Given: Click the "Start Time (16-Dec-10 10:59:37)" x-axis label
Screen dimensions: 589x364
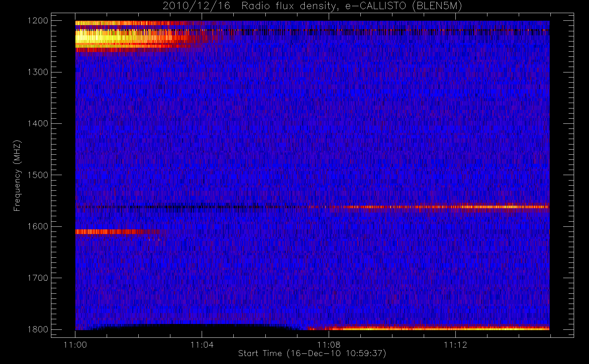Looking at the screenshot, I should point(312,353).
